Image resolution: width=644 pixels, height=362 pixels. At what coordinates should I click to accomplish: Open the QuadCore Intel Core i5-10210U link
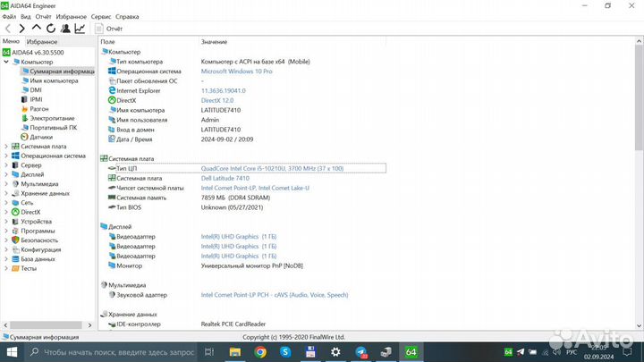272,168
